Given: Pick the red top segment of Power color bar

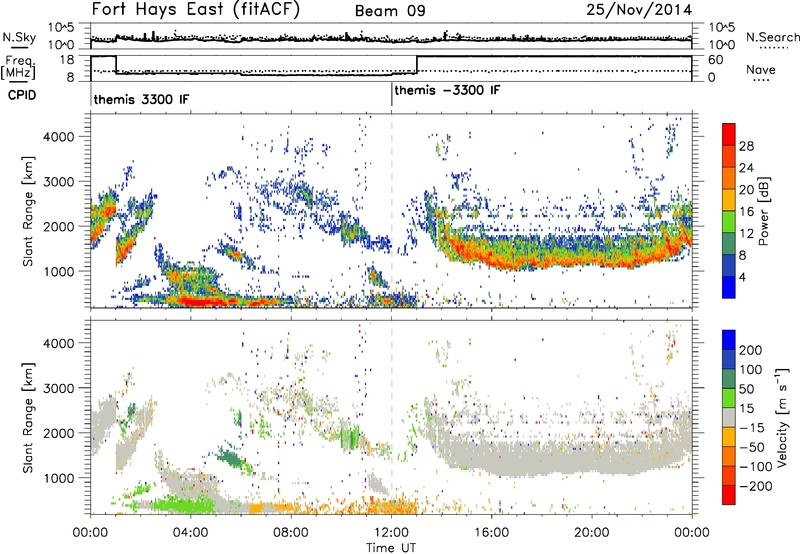Looking at the screenshot, I should tap(729, 134).
